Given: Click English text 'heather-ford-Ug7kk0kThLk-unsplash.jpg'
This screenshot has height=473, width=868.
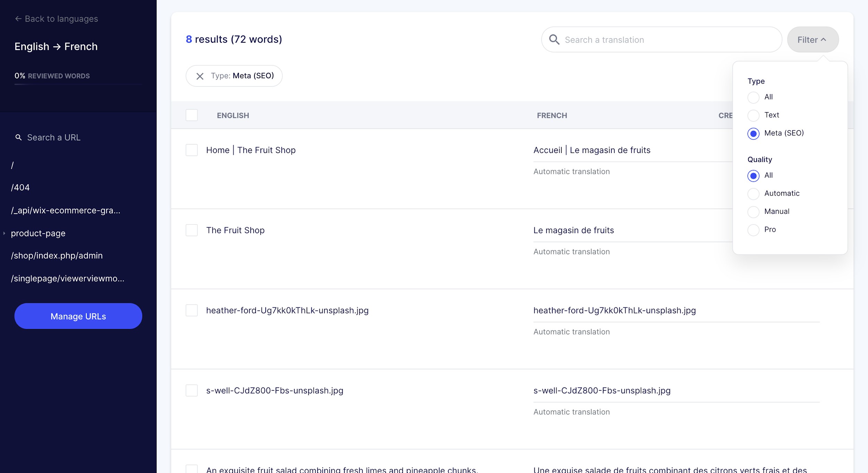Looking at the screenshot, I should tap(287, 311).
